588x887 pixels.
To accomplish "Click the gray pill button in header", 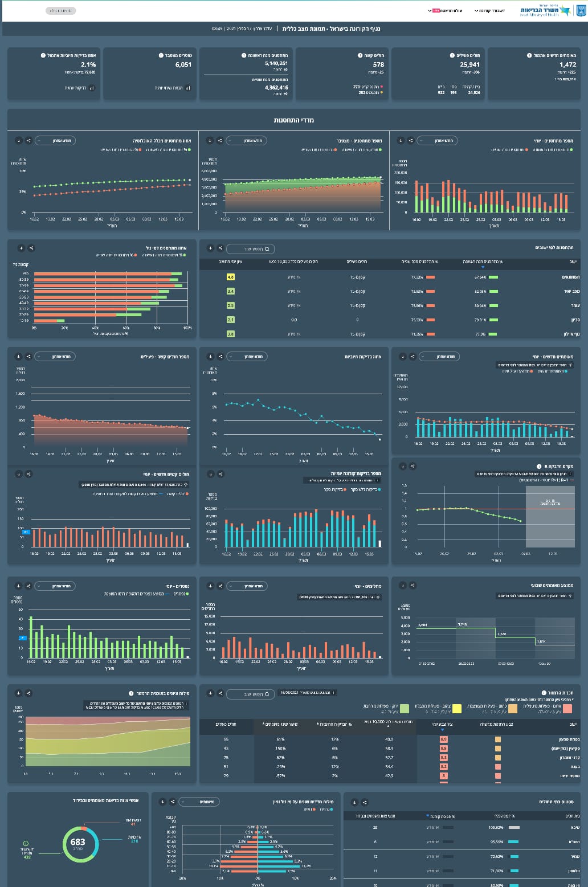I will pos(60,11).
